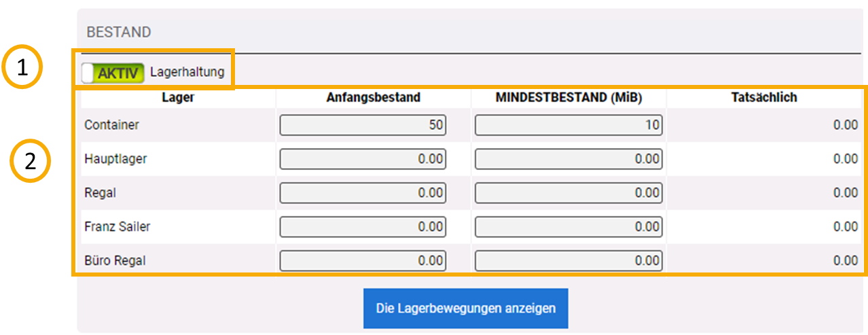Screen dimensions: 868x335
Task: Focus the Büro Regal Anfangsbestand input
Action: [363, 260]
